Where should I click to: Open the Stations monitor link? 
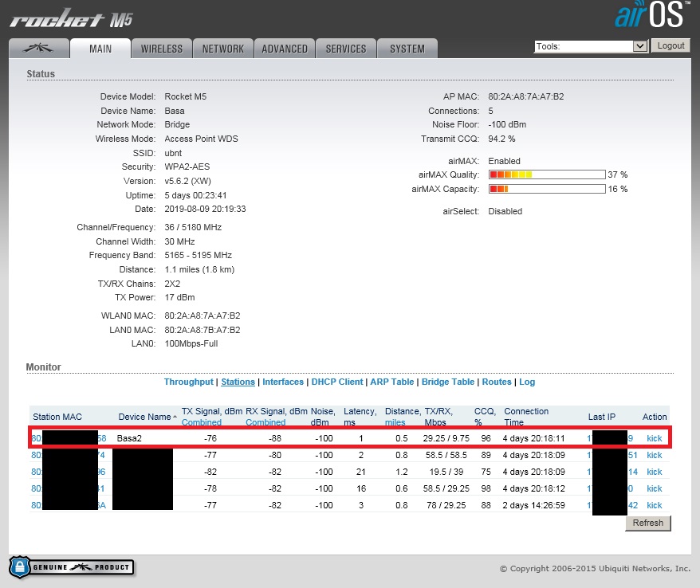click(238, 382)
